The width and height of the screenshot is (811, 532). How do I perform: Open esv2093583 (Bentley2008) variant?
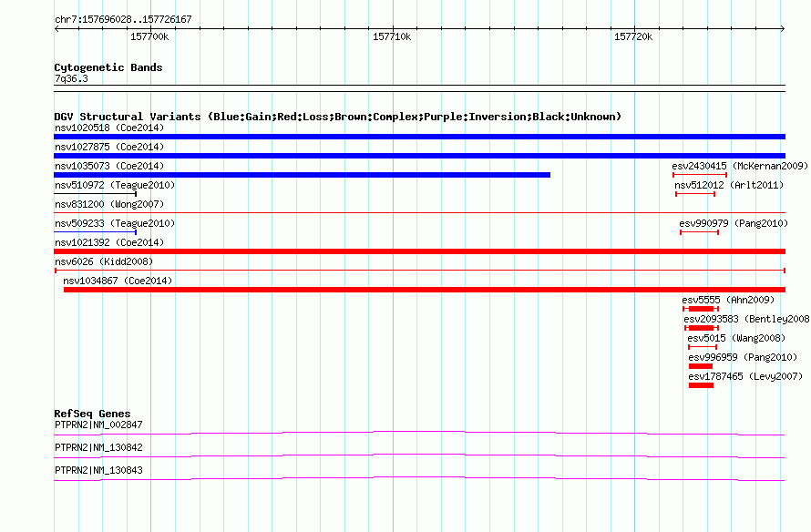[747, 319]
